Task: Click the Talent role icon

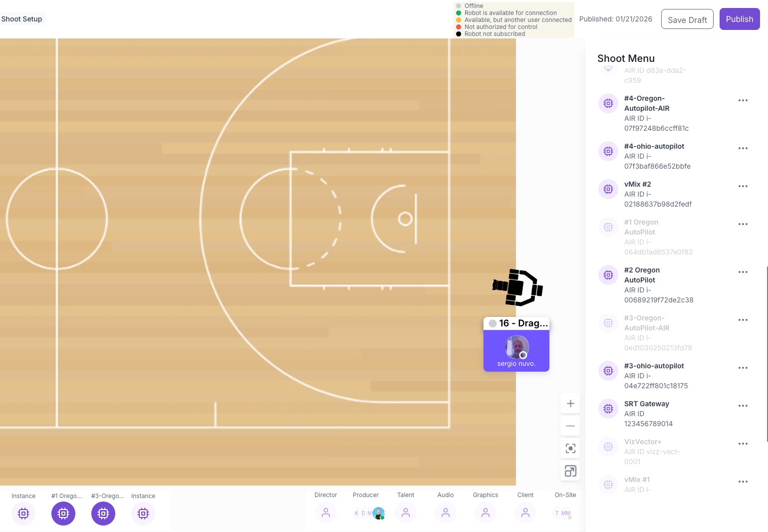Action: [x=406, y=513]
